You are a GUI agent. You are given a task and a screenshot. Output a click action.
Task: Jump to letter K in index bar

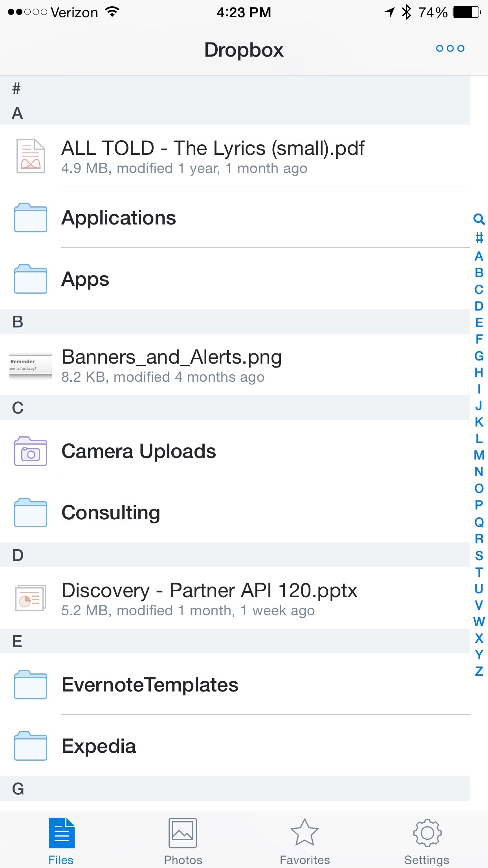coord(479,422)
